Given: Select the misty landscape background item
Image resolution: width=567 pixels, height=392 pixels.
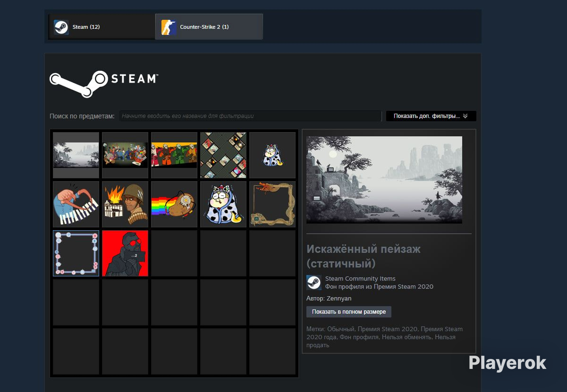Looking at the screenshot, I should [76, 155].
